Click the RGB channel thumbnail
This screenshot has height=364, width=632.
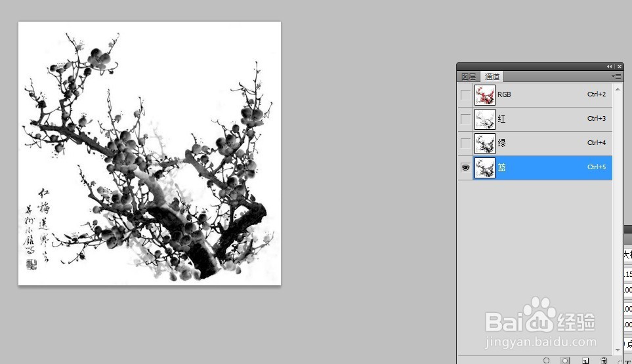(x=484, y=95)
